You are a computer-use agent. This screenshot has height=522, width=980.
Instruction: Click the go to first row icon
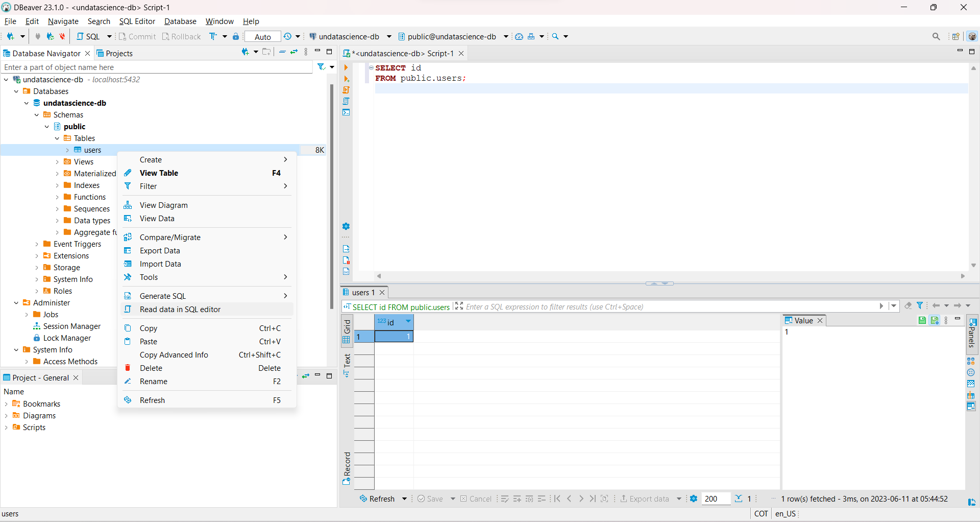pos(557,499)
